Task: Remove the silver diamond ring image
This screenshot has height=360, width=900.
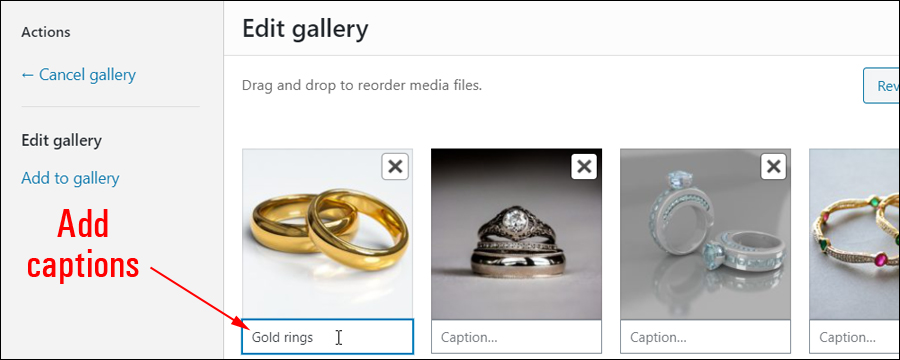Action: (x=584, y=167)
